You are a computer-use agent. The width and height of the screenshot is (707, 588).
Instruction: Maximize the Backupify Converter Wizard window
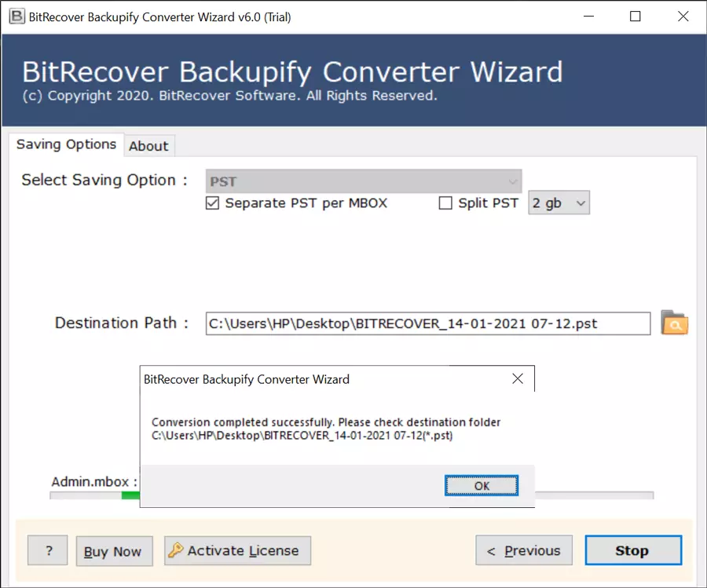pyautogui.click(x=636, y=16)
